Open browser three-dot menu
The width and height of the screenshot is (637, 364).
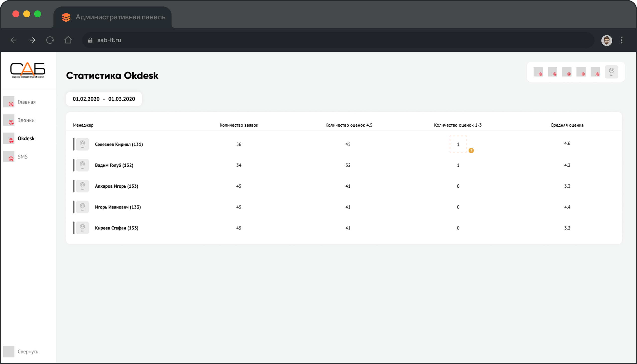[x=622, y=40]
